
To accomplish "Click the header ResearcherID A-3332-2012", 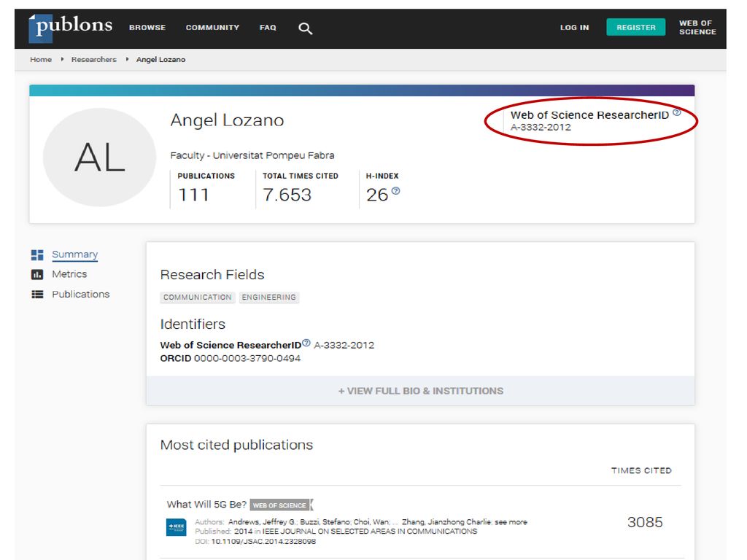I will pyautogui.click(x=541, y=127).
